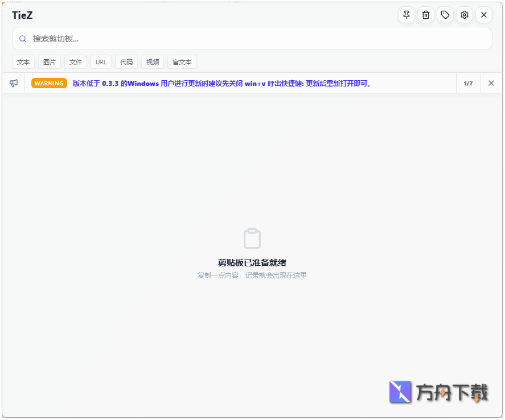Open the tag manager via the label icon

(x=445, y=15)
